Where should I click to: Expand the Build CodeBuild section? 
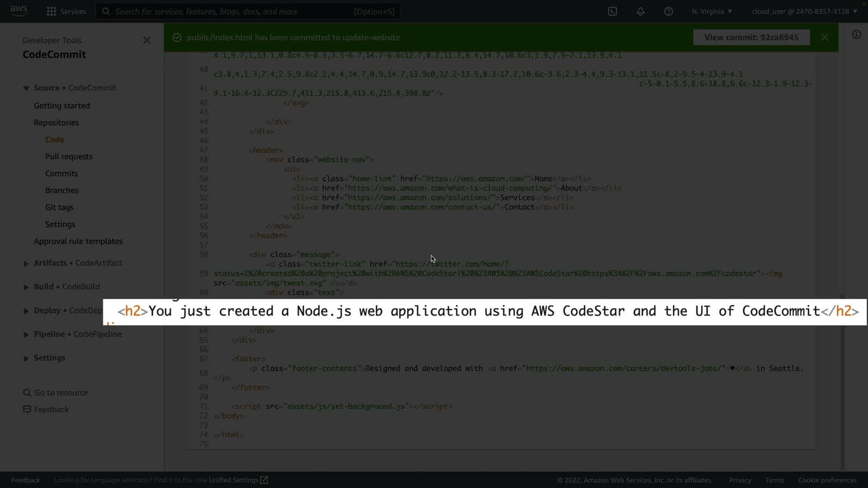[x=26, y=287]
